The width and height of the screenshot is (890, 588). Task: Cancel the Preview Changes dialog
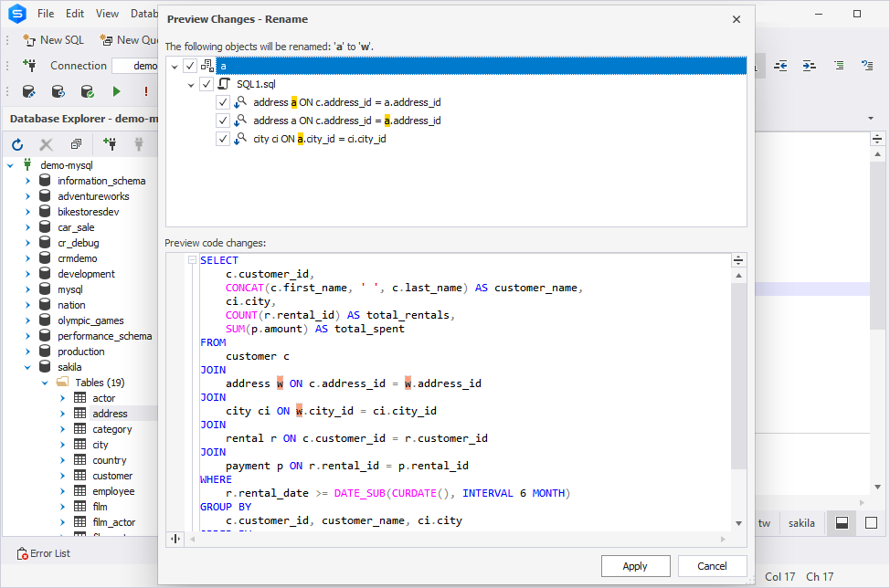[712, 566]
